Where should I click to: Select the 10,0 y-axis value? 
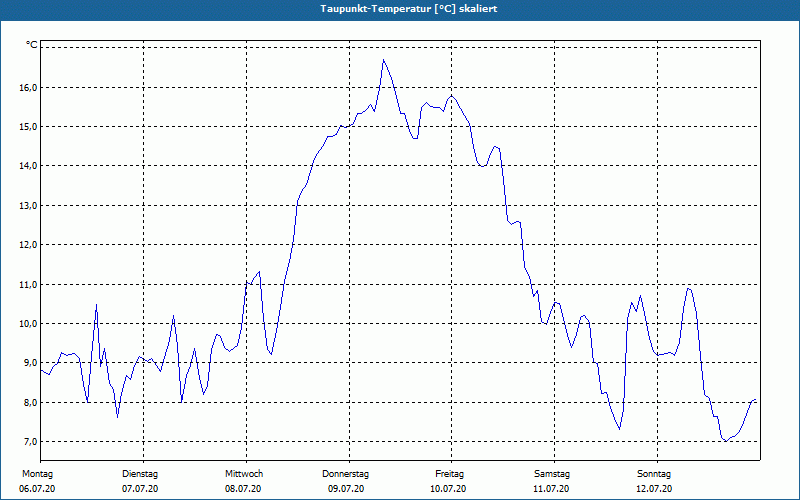coord(29,323)
